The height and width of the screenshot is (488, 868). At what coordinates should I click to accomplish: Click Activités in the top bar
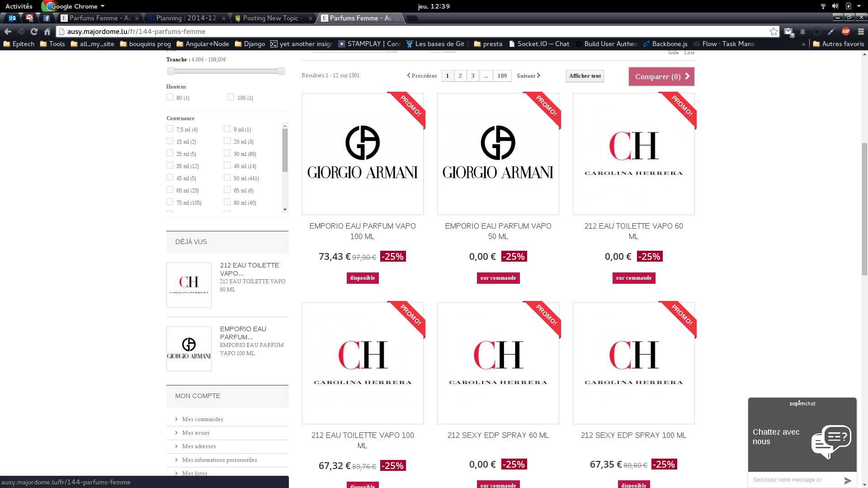[19, 6]
